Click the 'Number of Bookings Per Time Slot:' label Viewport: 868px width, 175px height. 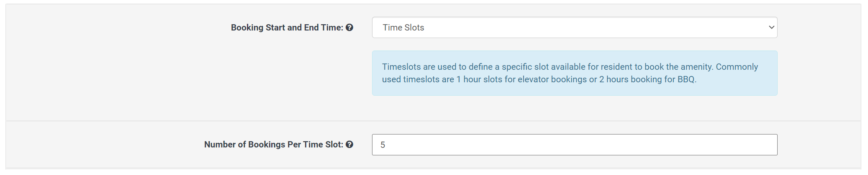pyautogui.click(x=273, y=145)
